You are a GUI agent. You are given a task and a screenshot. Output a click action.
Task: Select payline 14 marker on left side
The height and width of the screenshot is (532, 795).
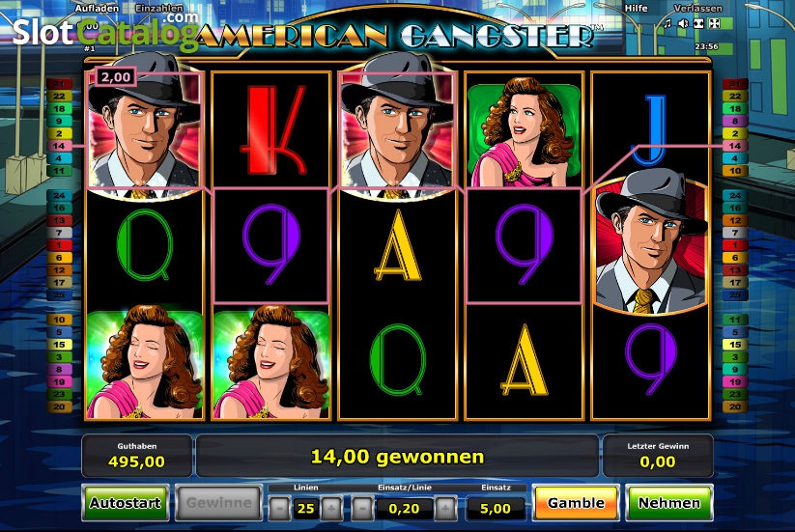[59, 146]
